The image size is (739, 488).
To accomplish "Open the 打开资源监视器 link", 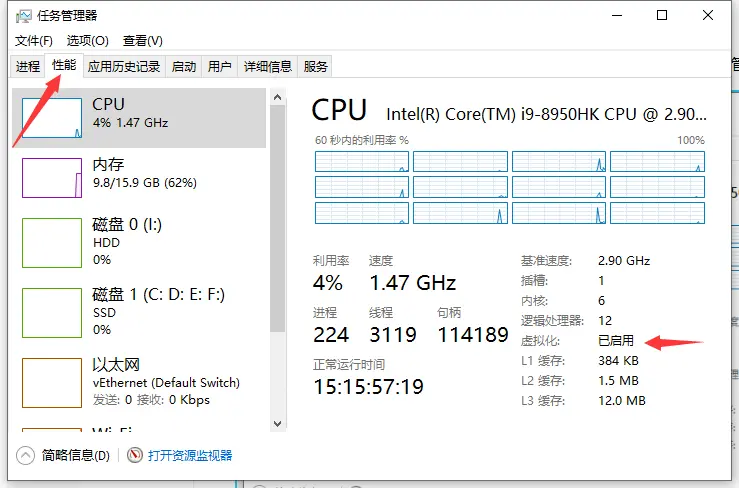I will pos(190,455).
